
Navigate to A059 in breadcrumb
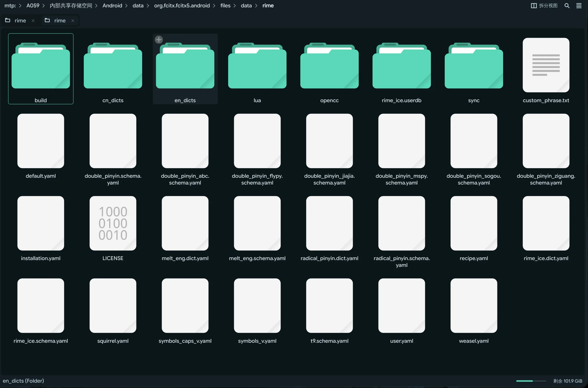[33, 6]
